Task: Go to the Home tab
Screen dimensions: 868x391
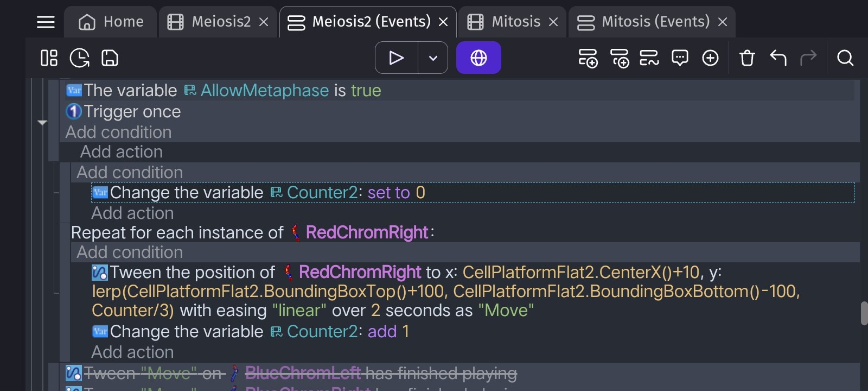Action: coord(111,22)
